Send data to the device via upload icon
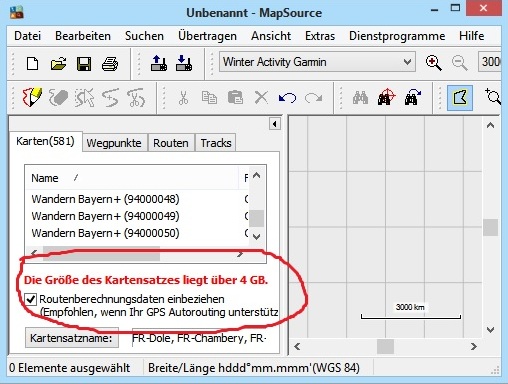508x384 pixels. 159,63
